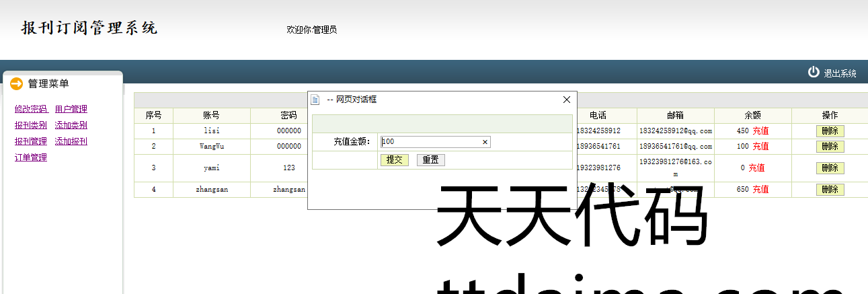Close the 网页对话框 dialog
Image resolution: width=868 pixels, height=294 pixels.
[x=566, y=100]
